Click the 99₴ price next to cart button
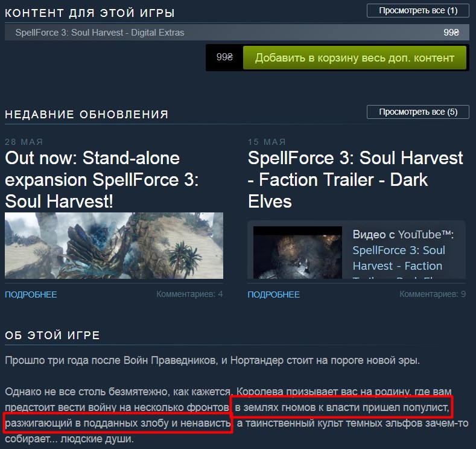Image resolution: width=476 pixels, height=449 pixels. tap(224, 57)
